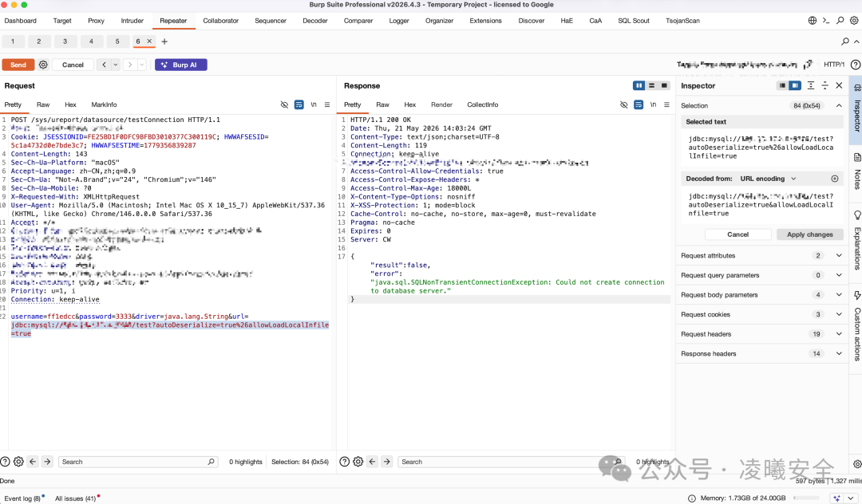The height and width of the screenshot is (504, 862).
Task: Toggle word wrap in Response editor
Action: [639, 104]
